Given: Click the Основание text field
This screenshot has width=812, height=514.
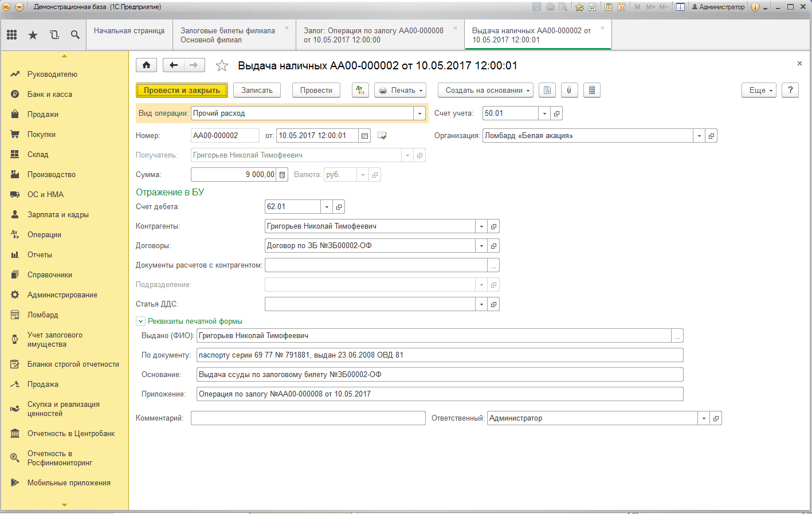Looking at the screenshot, I should click(x=440, y=375).
